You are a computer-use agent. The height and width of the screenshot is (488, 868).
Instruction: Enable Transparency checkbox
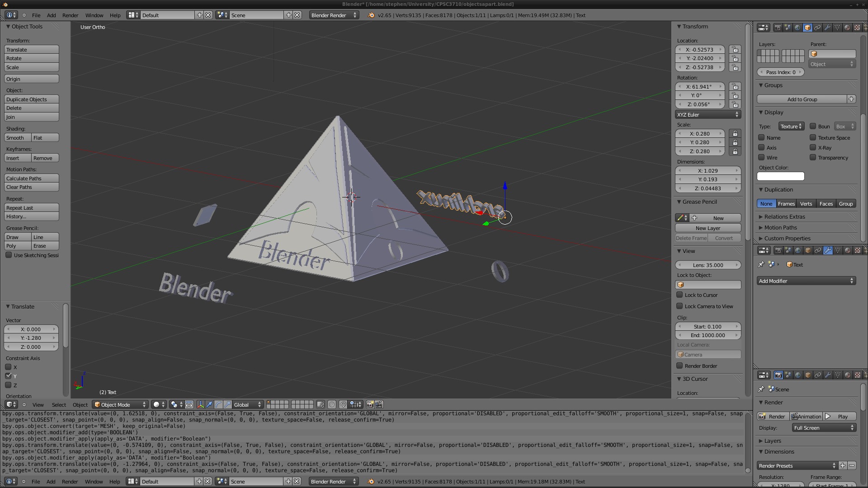tap(813, 158)
